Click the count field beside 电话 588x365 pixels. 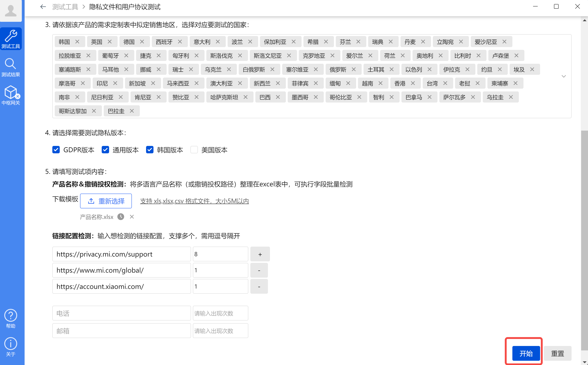220,313
